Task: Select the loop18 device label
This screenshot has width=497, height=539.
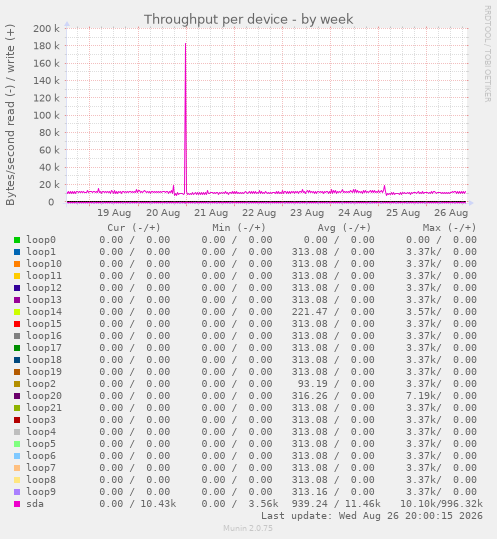Action: (44, 360)
